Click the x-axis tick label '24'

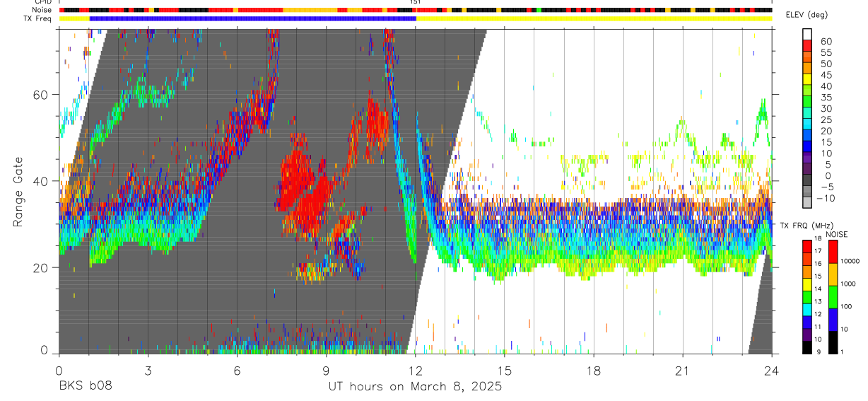click(x=772, y=370)
